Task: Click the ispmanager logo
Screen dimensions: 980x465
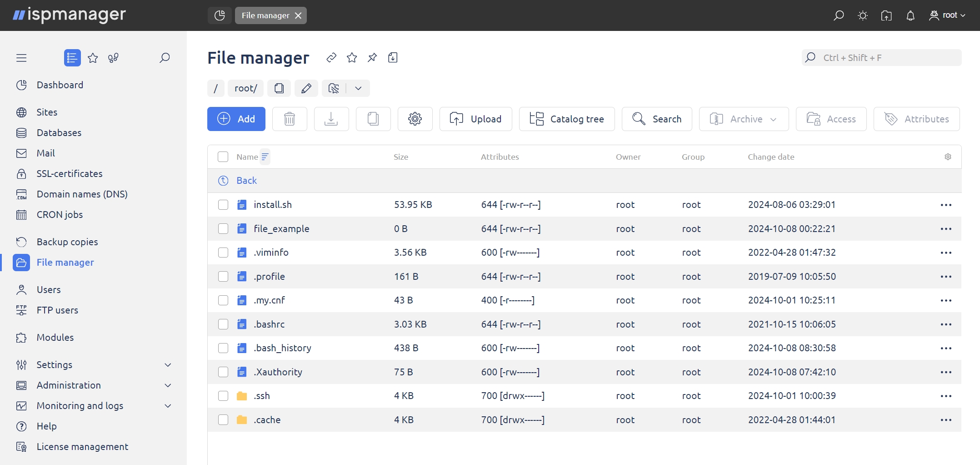Action: coord(69,15)
